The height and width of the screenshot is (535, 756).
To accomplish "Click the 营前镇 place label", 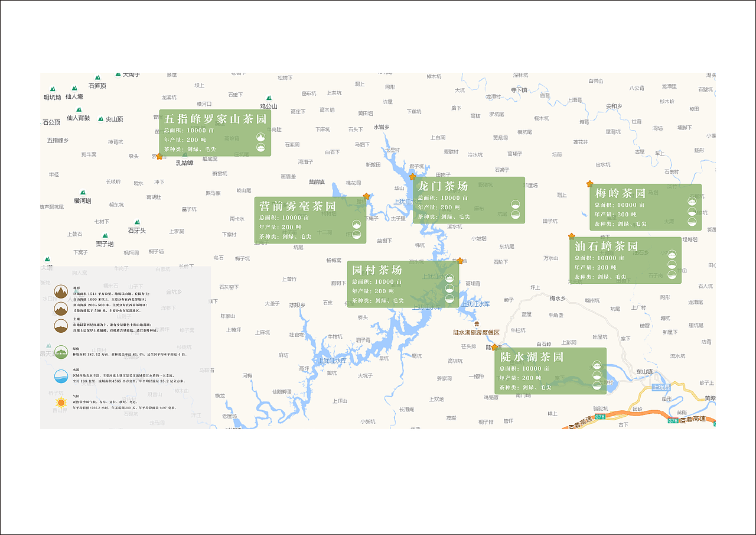I will coord(317,181).
